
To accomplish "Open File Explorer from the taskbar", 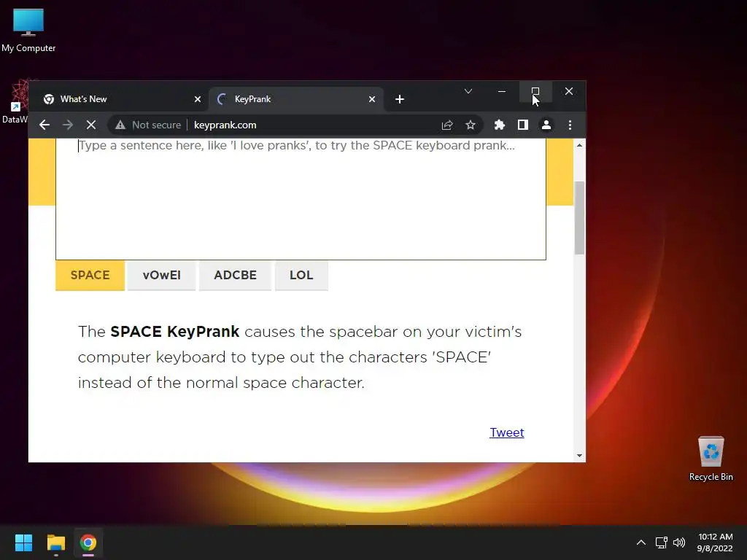I will (55, 542).
